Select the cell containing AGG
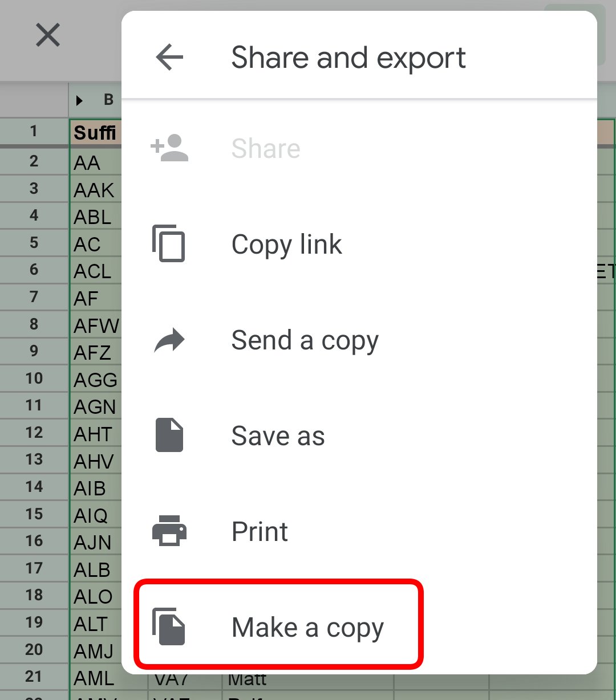The image size is (616, 700). tap(95, 380)
